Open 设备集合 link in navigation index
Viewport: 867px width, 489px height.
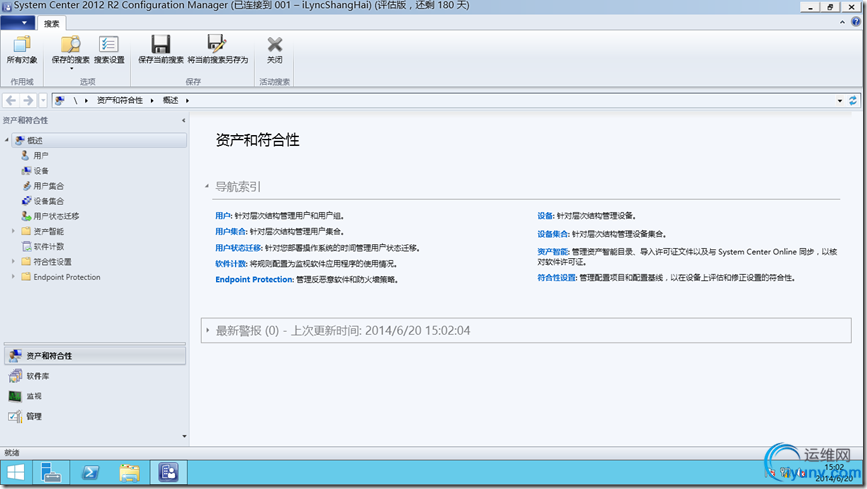tap(553, 234)
